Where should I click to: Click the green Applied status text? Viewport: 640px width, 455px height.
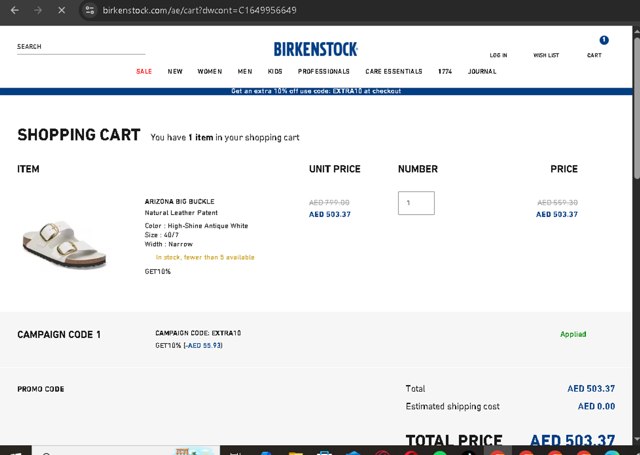tap(573, 334)
